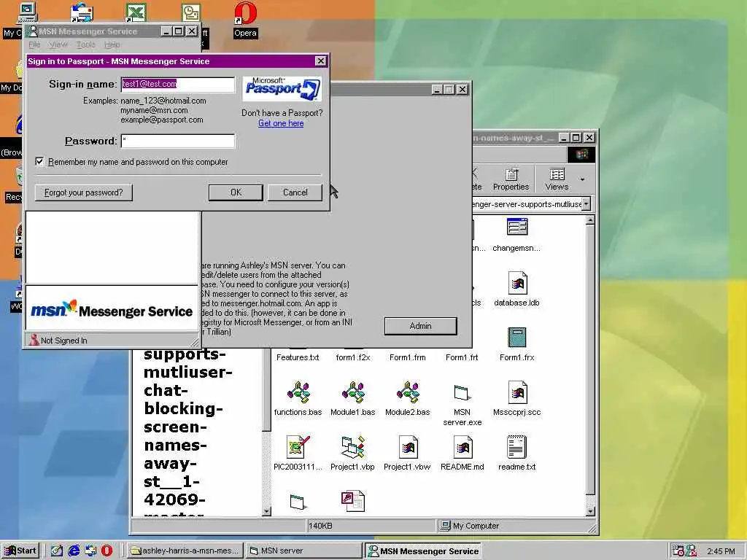The width and height of the screenshot is (747, 560).
Task: Select the Project1.vbw file icon
Action: [x=409, y=447]
